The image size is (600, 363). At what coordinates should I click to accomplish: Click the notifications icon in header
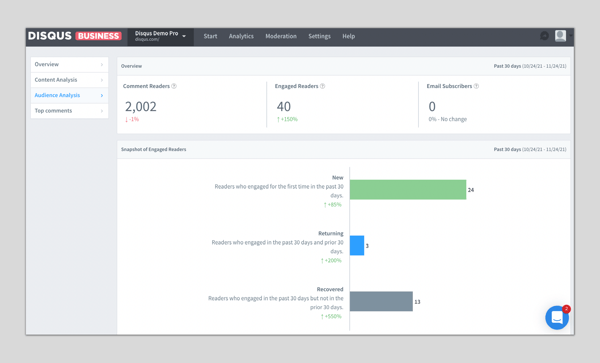(544, 36)
